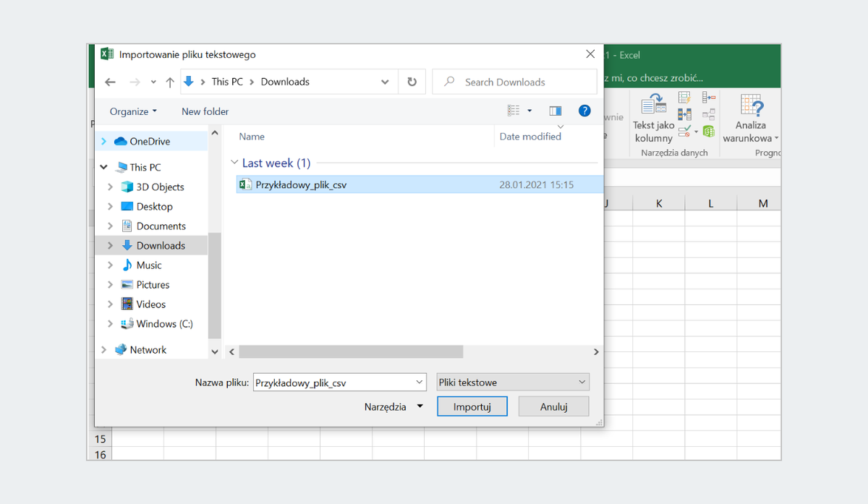Go back using the Back arrow
868x504 pixels.
(110, 82)
